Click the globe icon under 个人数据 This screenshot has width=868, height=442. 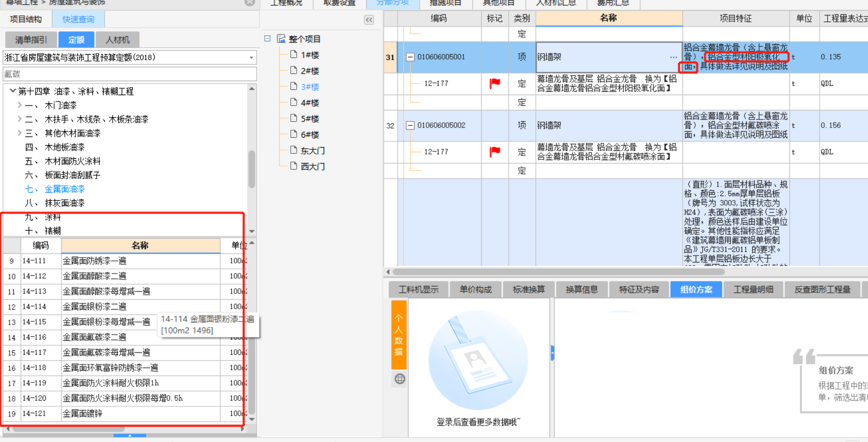(x=400, y=379)
